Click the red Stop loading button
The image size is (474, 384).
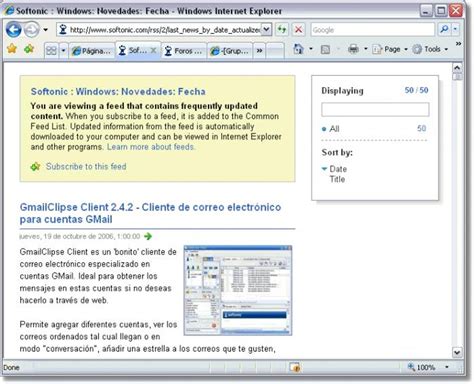299,30
